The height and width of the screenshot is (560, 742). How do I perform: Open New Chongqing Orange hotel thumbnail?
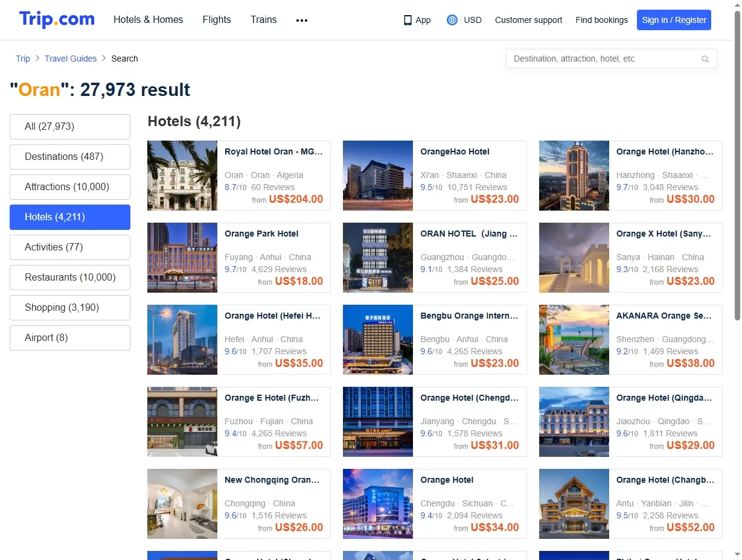coord(182,504)
